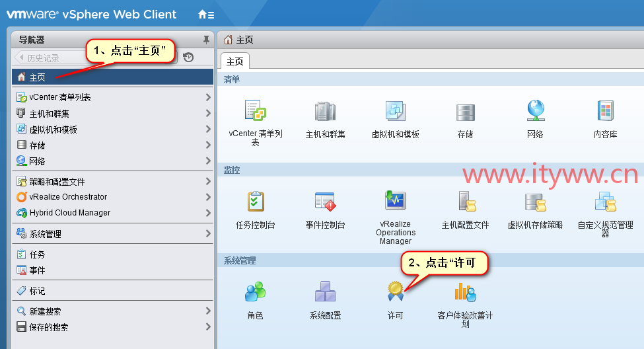Expand the 主机和群集 chevron arrow

coord(208,113)
